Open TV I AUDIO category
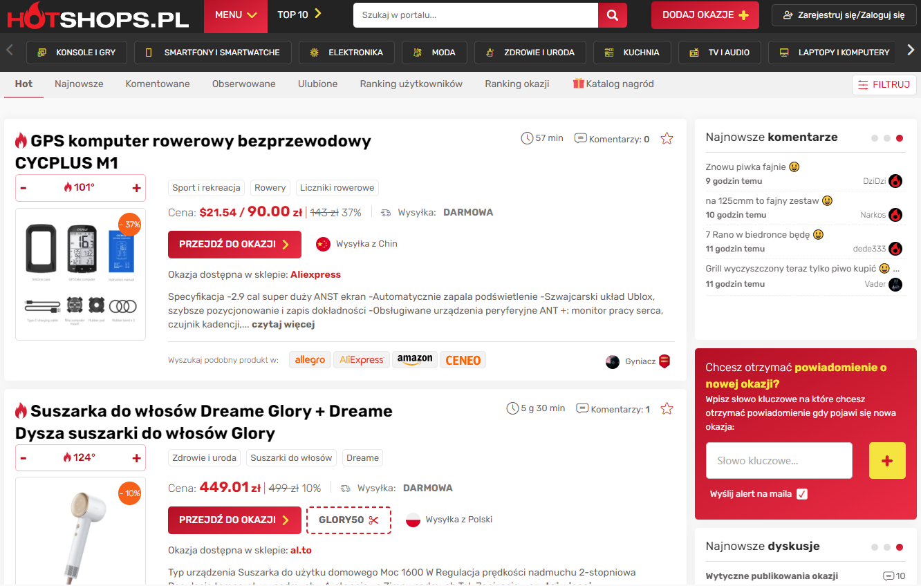Image resolution: width=921 pixels, height=588 pixels. (719, 53)
